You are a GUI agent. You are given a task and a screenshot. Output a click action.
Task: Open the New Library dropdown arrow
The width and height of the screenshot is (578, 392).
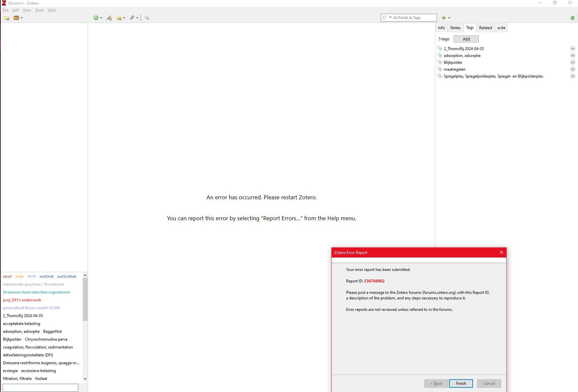[x=22, y=18]
